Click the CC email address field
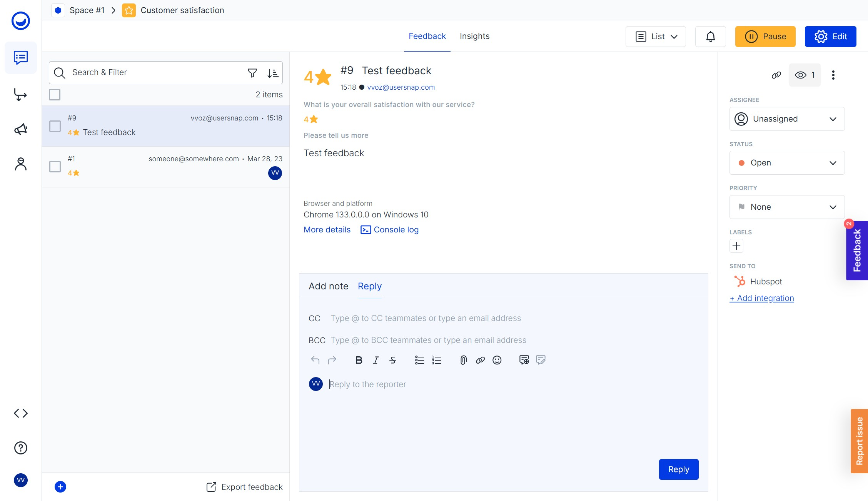Image resolution: width=868 pixels, height=501 pixels. (426, 318)
